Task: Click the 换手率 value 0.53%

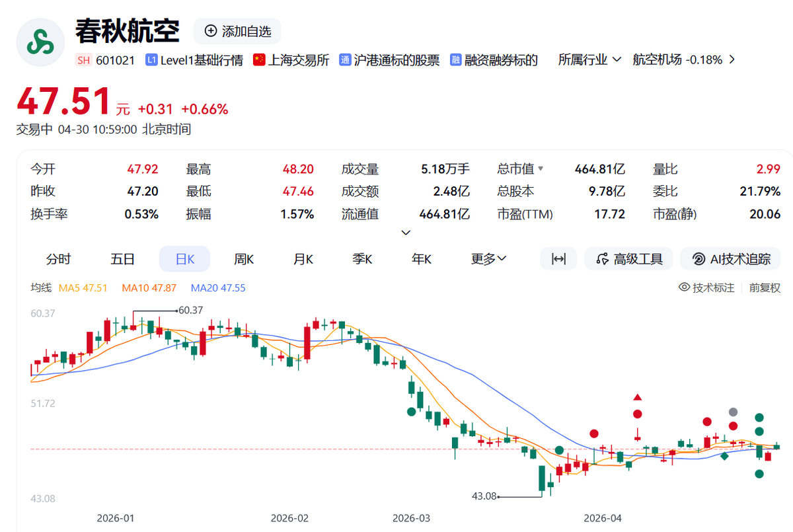Action: click(141, 214)
